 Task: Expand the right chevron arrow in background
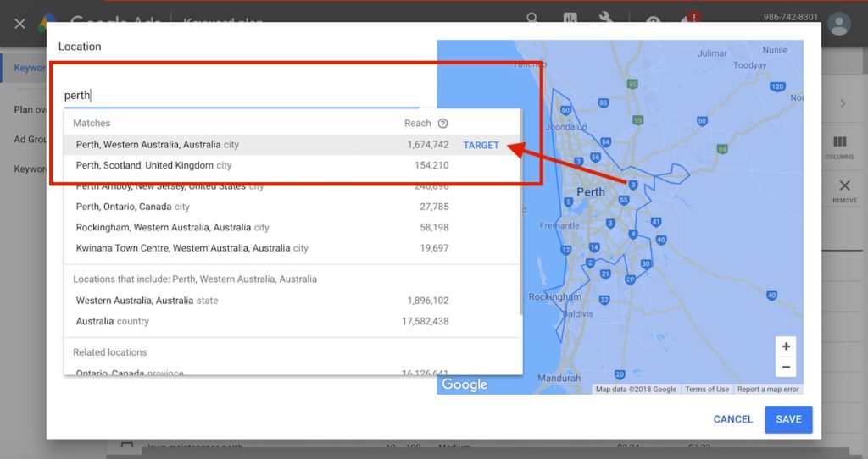(843, 103)
